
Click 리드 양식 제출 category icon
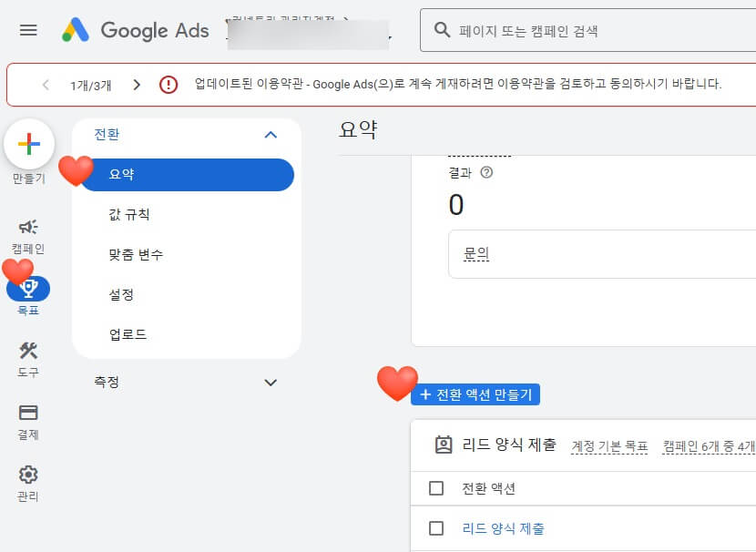(x=444, y=445)
